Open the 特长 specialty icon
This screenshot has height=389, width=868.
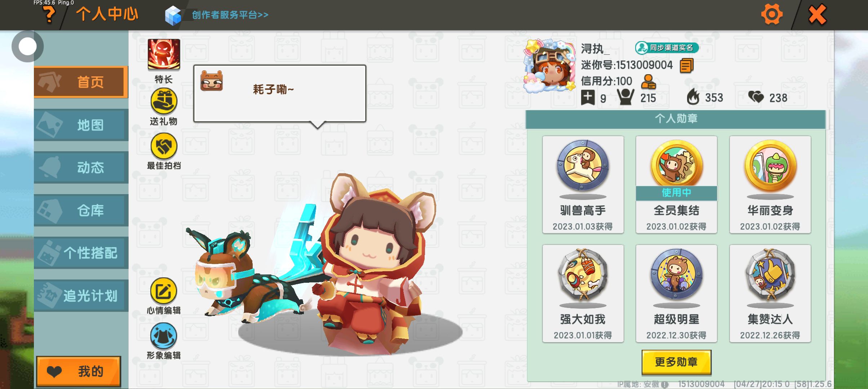[164, 55]
